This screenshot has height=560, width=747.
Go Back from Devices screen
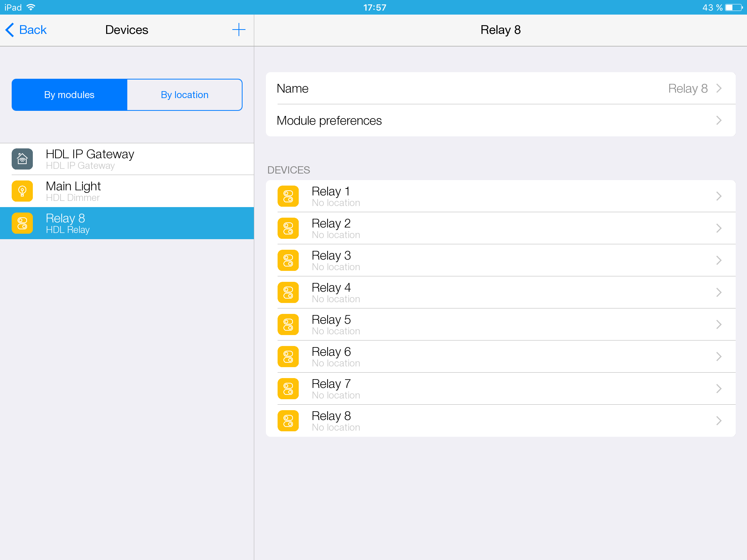click(26, 30)
